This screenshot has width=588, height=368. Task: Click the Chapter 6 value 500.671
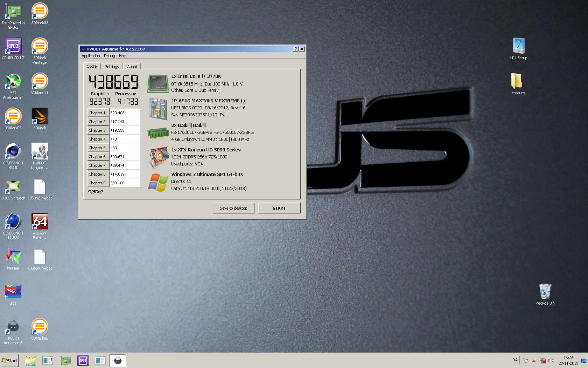tap(125, 157)
